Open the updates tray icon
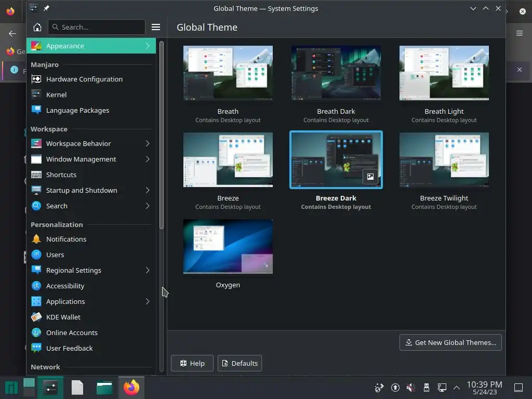The image size is (532, 399). (x=395, y=388)
